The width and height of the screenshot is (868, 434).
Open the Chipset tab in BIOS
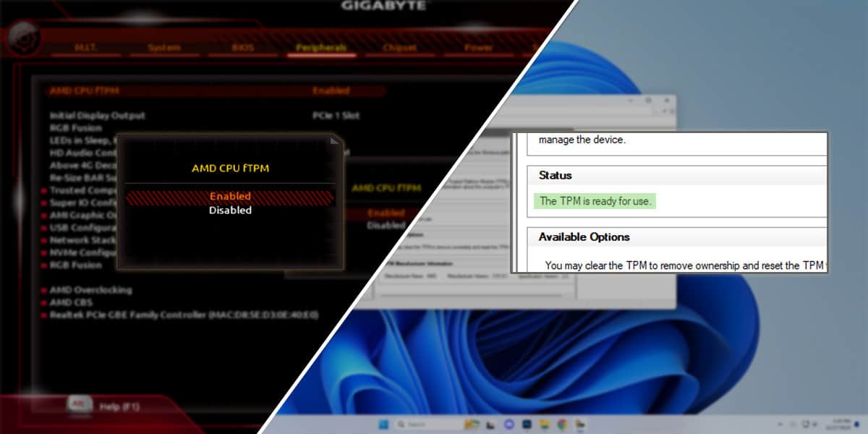[399, 48]
